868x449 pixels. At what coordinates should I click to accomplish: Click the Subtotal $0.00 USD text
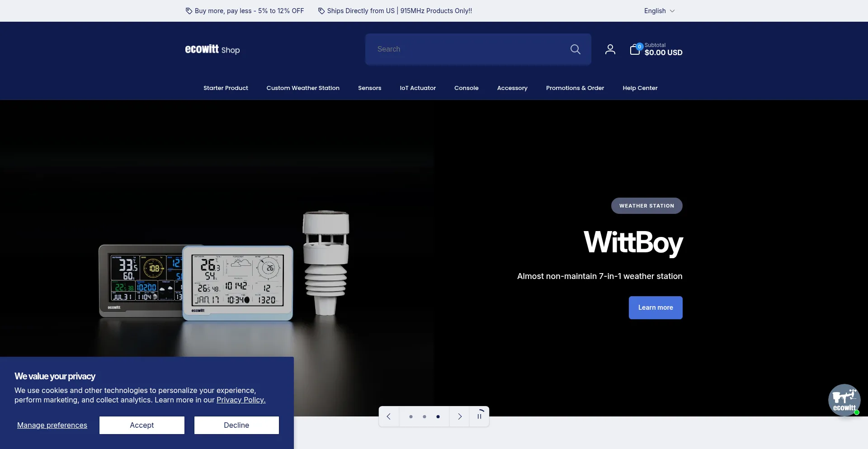click(663, 49)
